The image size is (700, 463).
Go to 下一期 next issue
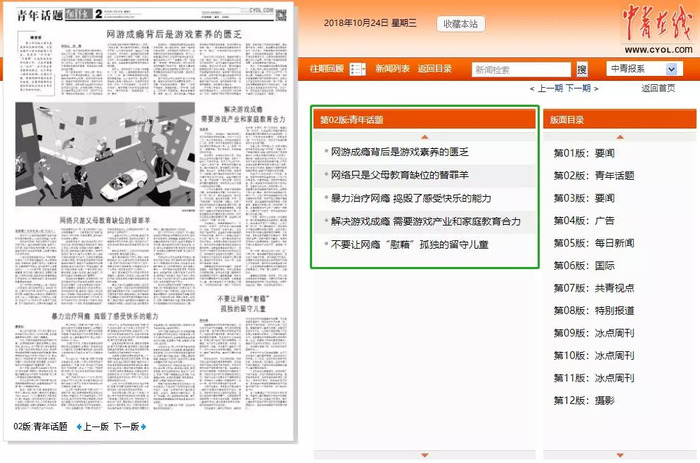coord(578,88)
